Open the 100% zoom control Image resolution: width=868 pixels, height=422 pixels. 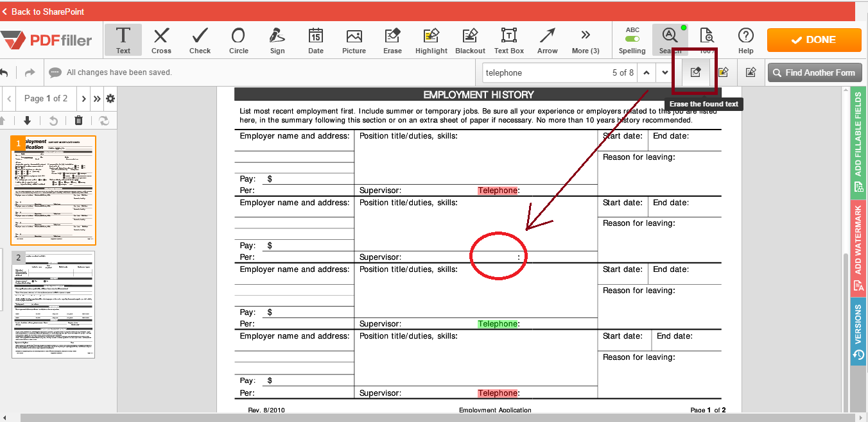tap(707, 40)
